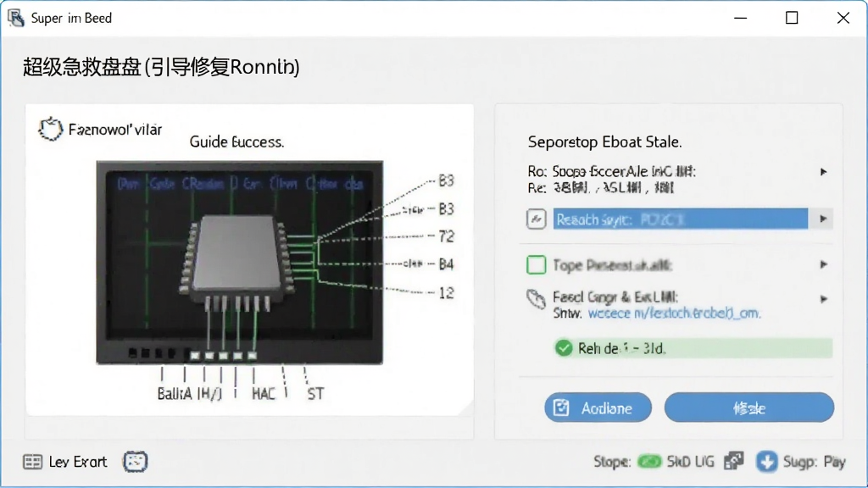
Task: Click the "Faznowol'vilar" label
Action: tap(115, 130)
